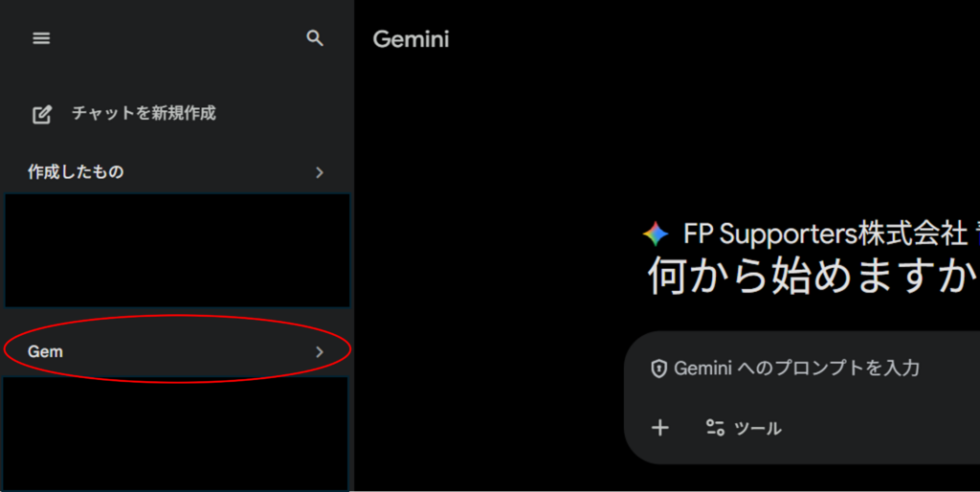
Task: Click the new chat pencil icon
Action: coord(42,114)
